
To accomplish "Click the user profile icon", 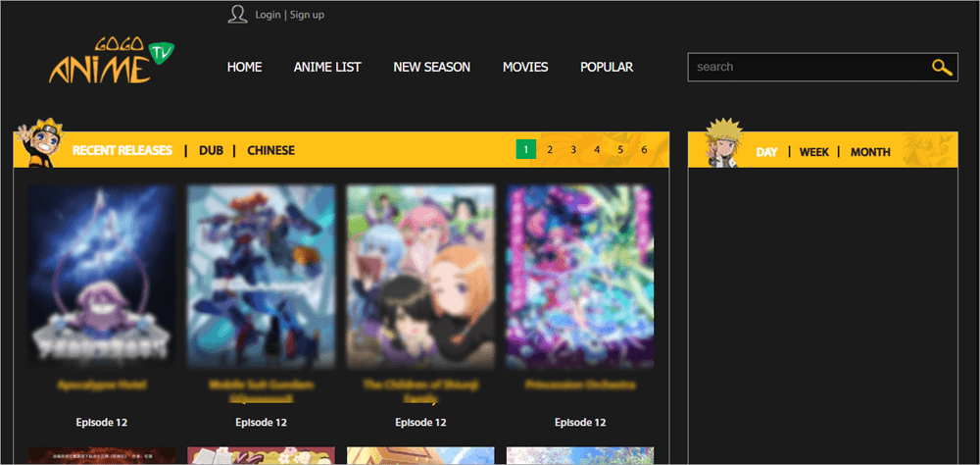I will pyautogui.click(x=237, y=15).
